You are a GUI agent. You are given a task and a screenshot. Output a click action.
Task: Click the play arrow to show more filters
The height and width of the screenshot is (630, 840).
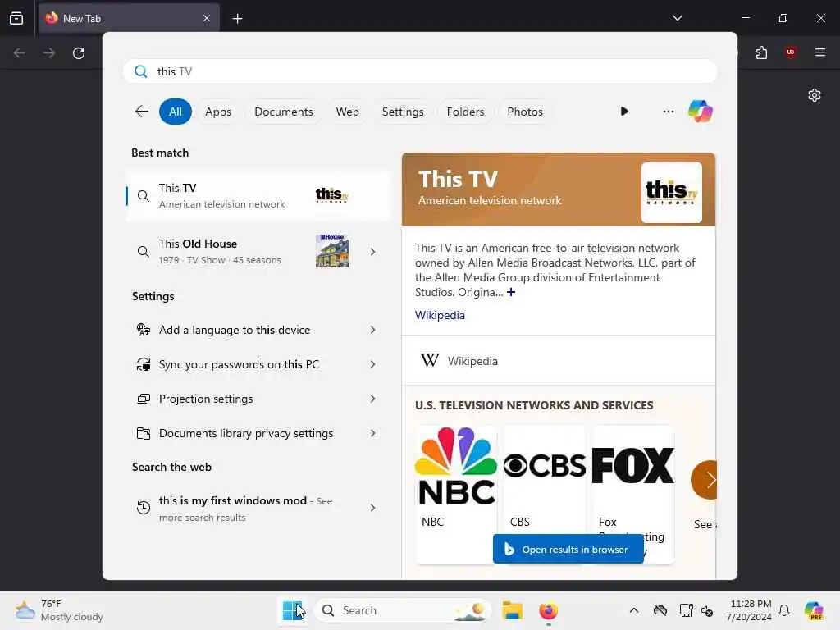(624, 112)
